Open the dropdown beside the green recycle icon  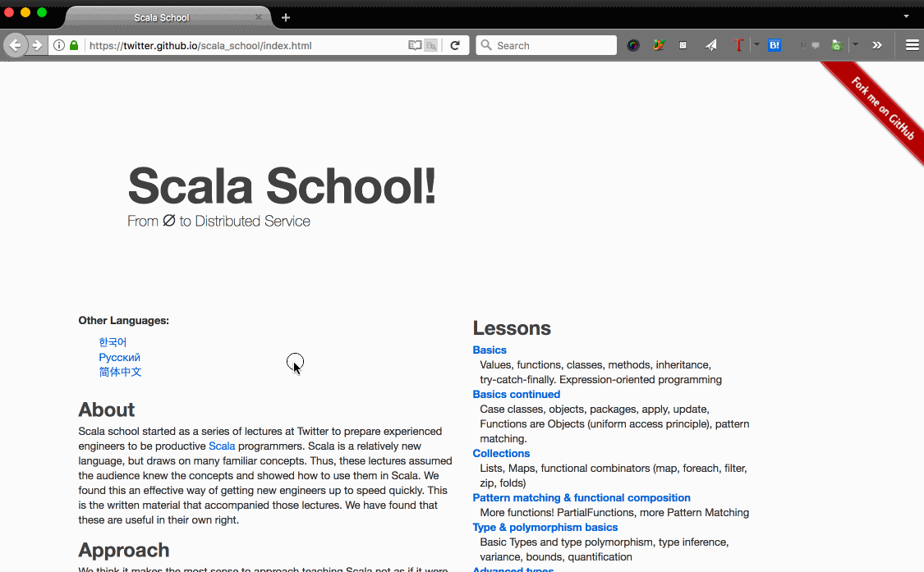click(x=856, y=45)
